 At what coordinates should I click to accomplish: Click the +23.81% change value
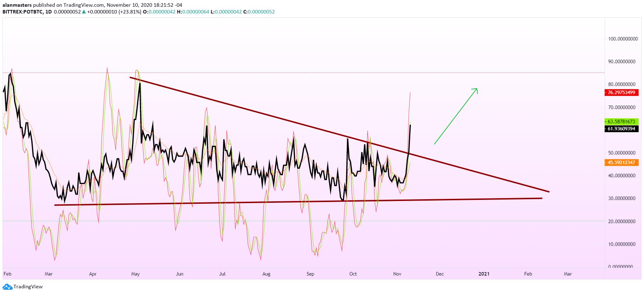tap(130, 12)
